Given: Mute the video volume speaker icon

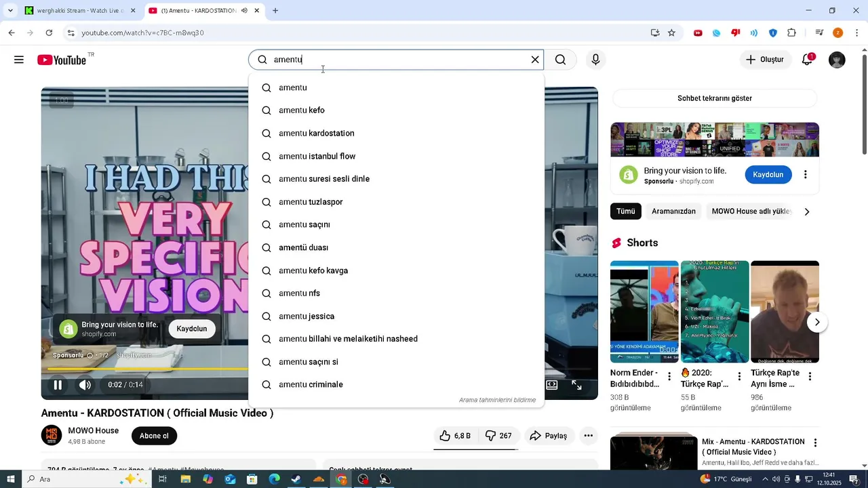Looking at the screenshot, I should pos(85,385).
